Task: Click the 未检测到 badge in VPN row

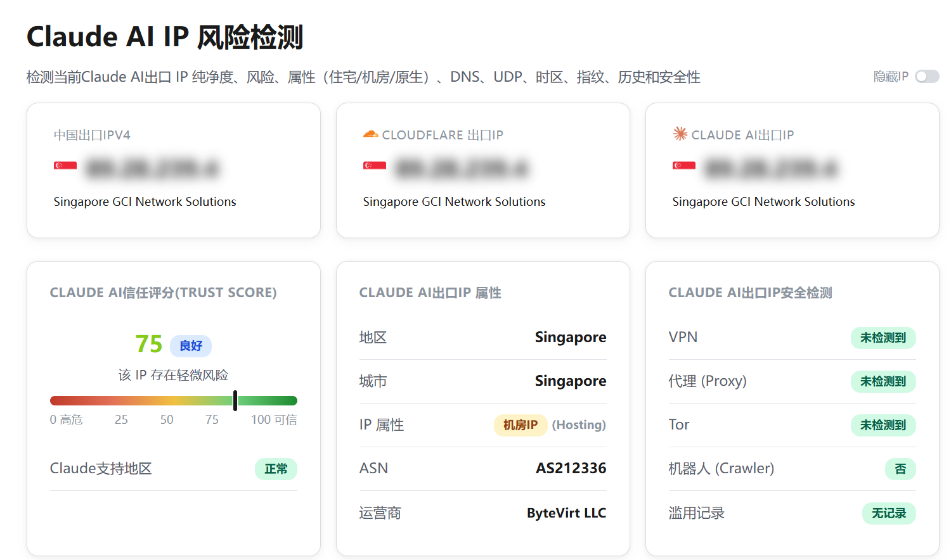Action: click(883, 338)
